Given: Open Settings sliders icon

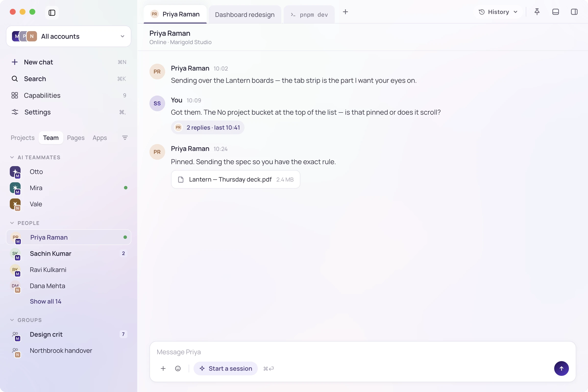Looking at the screenshot, I should pyautogui.click(x=15, y=112).
